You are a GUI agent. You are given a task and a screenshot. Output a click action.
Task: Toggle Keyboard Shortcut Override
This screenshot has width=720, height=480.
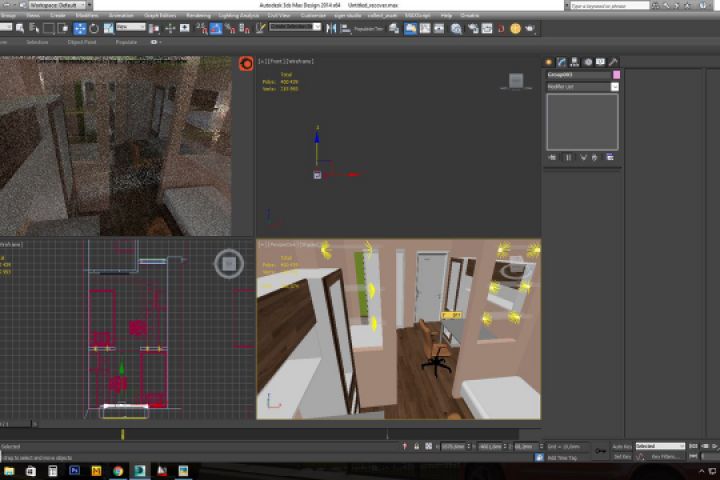[185, 28]
